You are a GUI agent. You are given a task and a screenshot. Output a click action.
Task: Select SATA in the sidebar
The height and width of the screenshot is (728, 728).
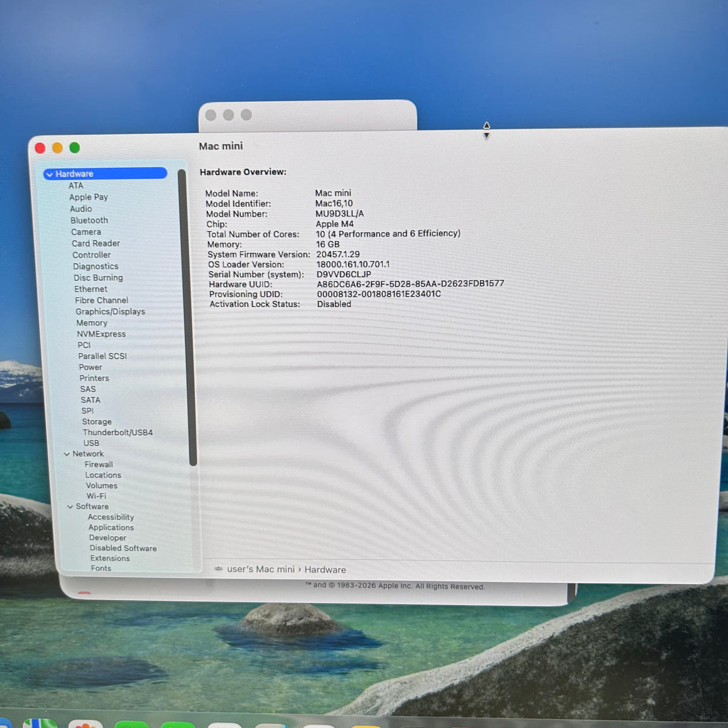click(90, 400)
